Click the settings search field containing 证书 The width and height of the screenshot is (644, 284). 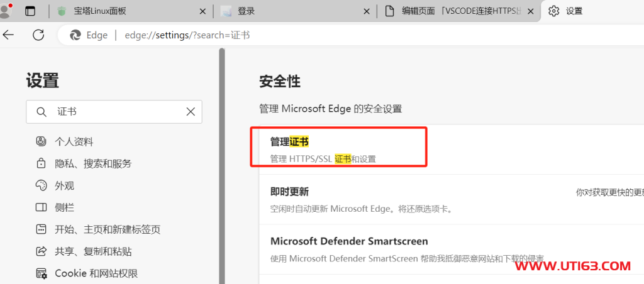click(x=114, y=112)
